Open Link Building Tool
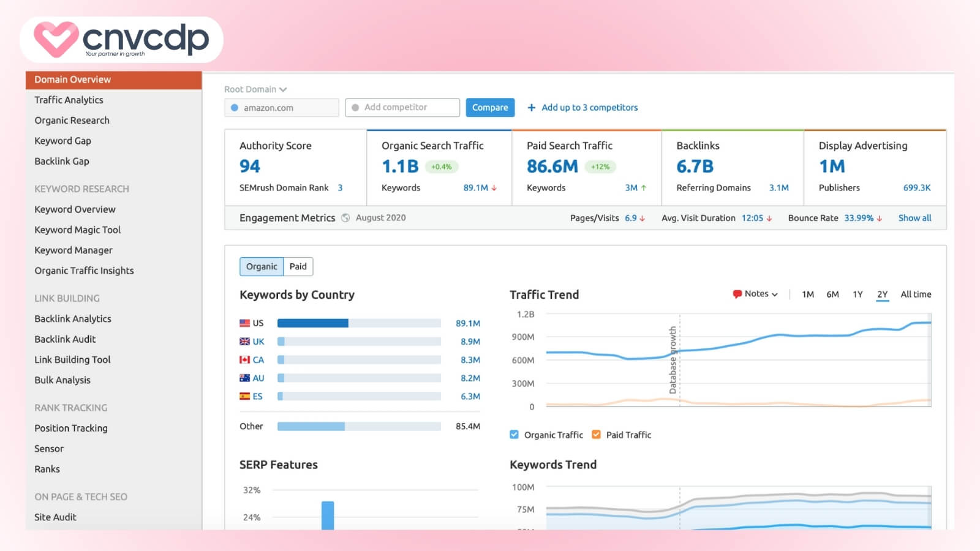The image size is (980, 551). pyautogui.click(x=72, y=360)
